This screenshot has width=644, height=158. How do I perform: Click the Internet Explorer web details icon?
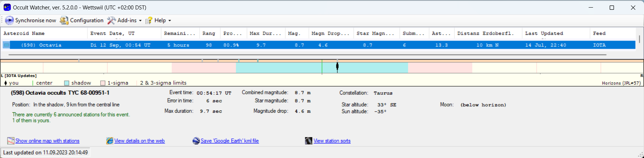point(110,141)
